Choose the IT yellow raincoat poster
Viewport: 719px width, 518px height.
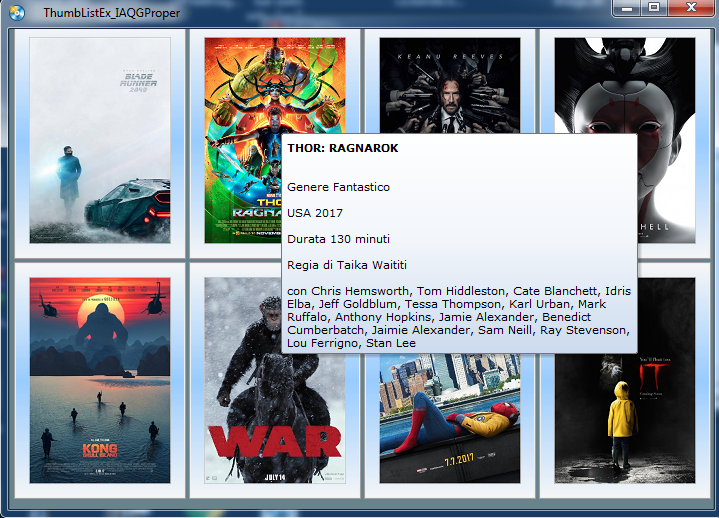click(x=625, y=380)
